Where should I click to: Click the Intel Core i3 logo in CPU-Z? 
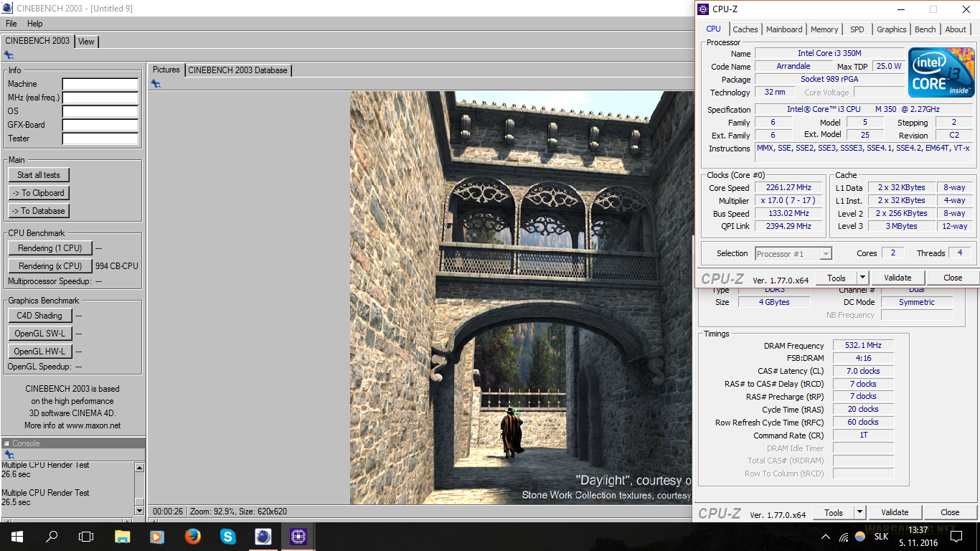941,72
